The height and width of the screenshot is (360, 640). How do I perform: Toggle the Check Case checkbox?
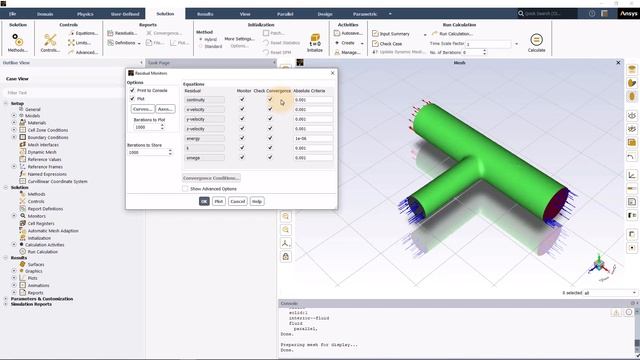point(375,44)
